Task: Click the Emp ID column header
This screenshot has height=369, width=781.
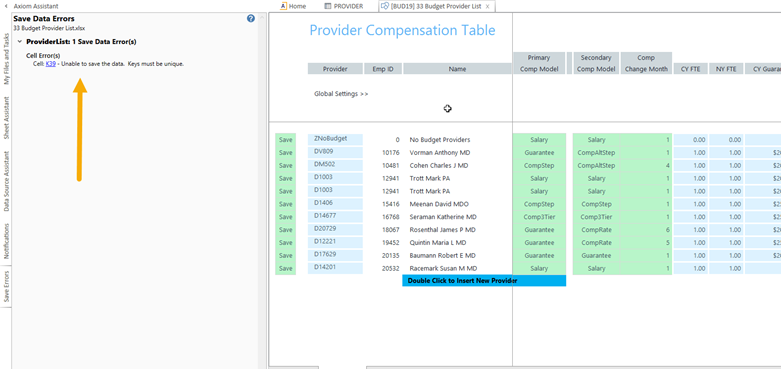Action: [383, 69]
